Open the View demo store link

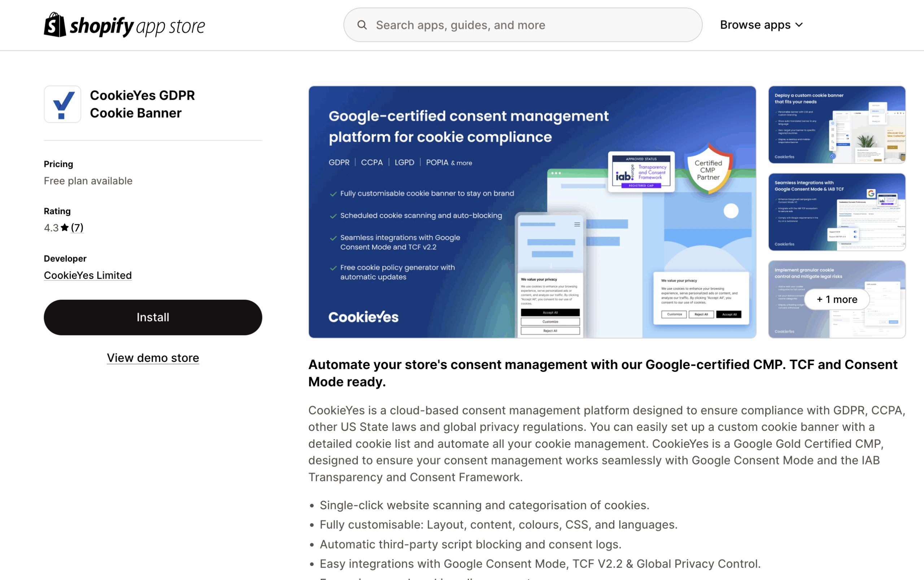153,358
